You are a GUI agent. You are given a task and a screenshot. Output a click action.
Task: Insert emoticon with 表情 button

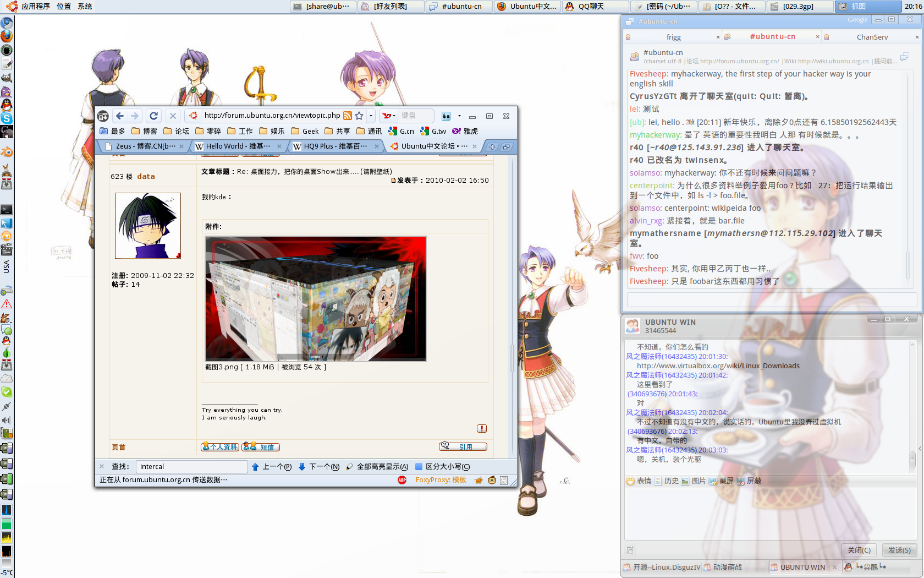639,481
